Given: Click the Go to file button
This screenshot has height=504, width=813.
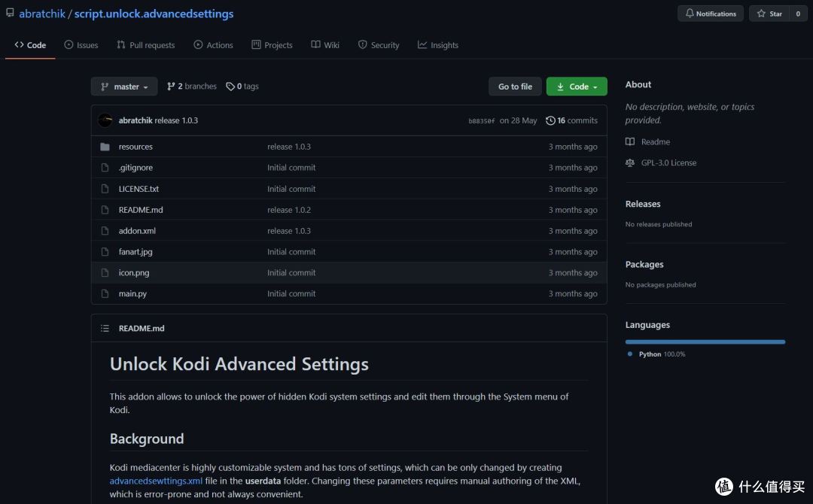Looking at the screenshot, I should click(x=515, y=87).
